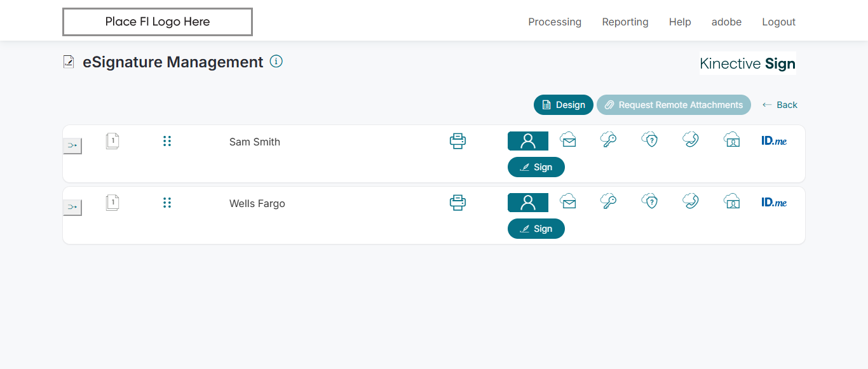Choose cloud photo ID icon for Wells Fargo
868x369 pixels.
[732, 202]
